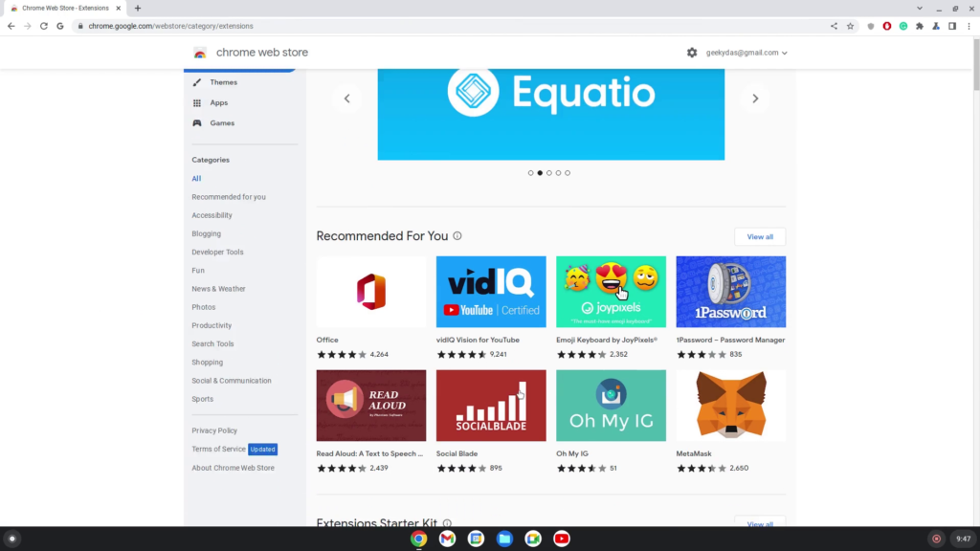This screenshot has height=551, width=980.
Task: Click the shield extension icon in toolbar
Action: (871, 26)
